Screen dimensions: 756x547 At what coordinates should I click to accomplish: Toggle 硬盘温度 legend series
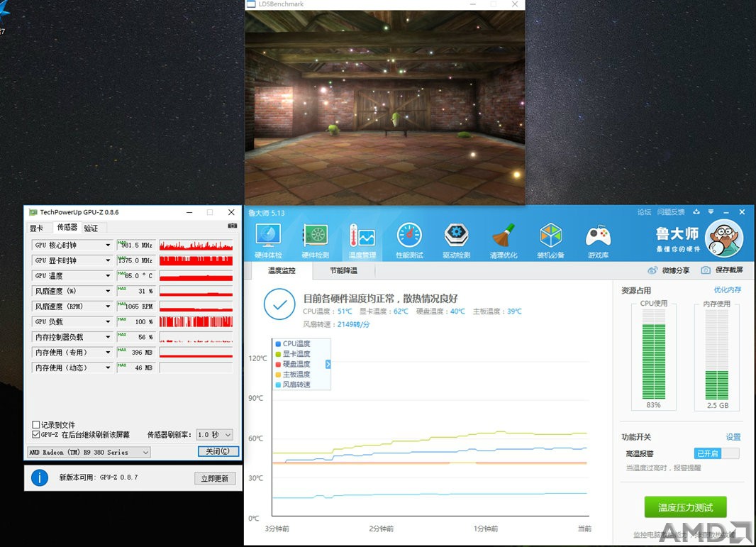(x=293, y=364)
